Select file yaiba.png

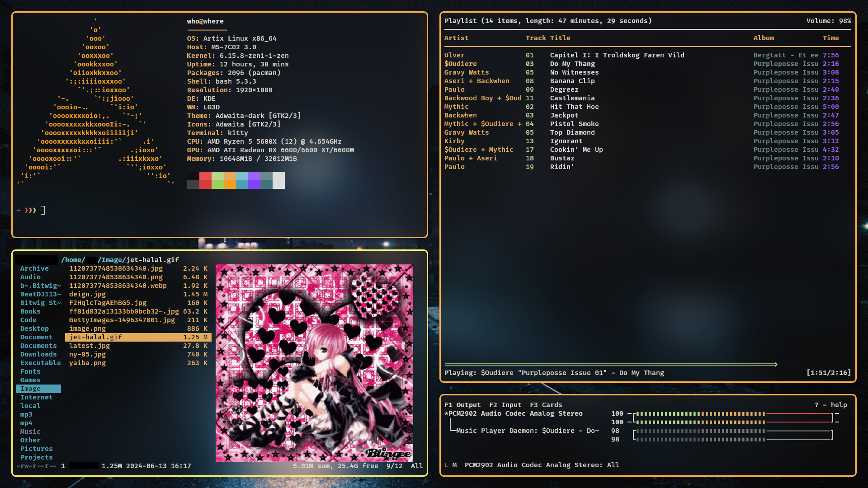pos(138,363)
